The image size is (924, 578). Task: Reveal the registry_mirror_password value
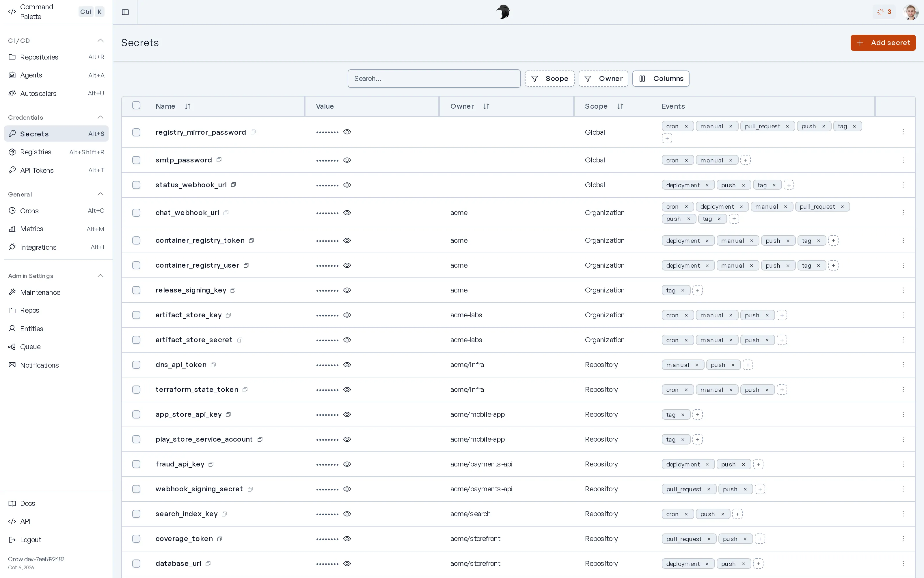click(347, 132)
